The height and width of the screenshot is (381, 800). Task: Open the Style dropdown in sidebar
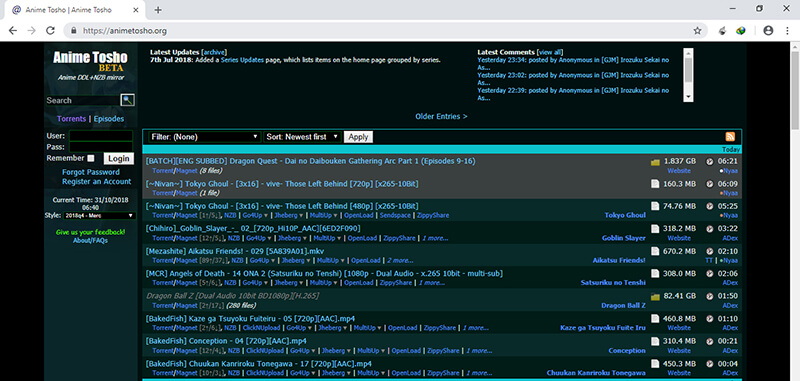[x=98, y=216]
